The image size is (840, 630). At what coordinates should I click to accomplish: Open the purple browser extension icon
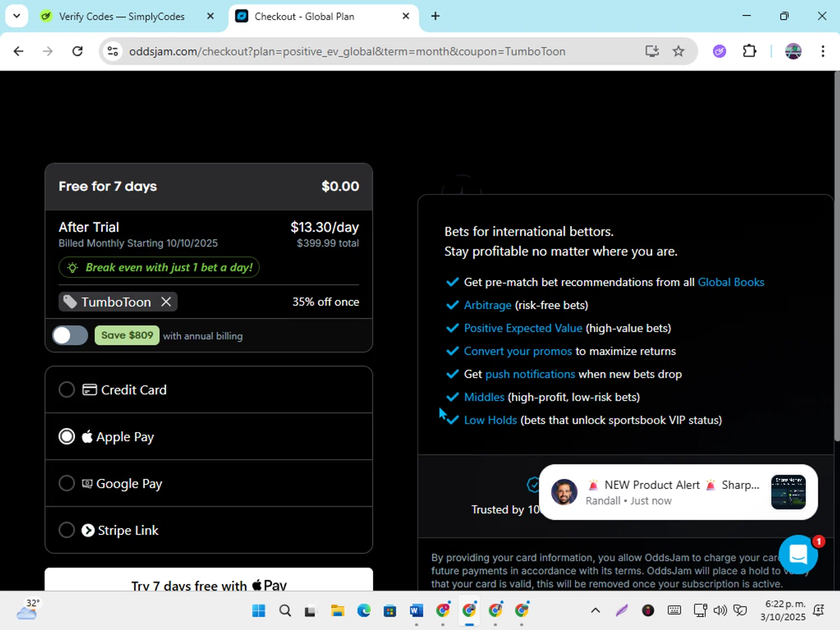[720, 52]
